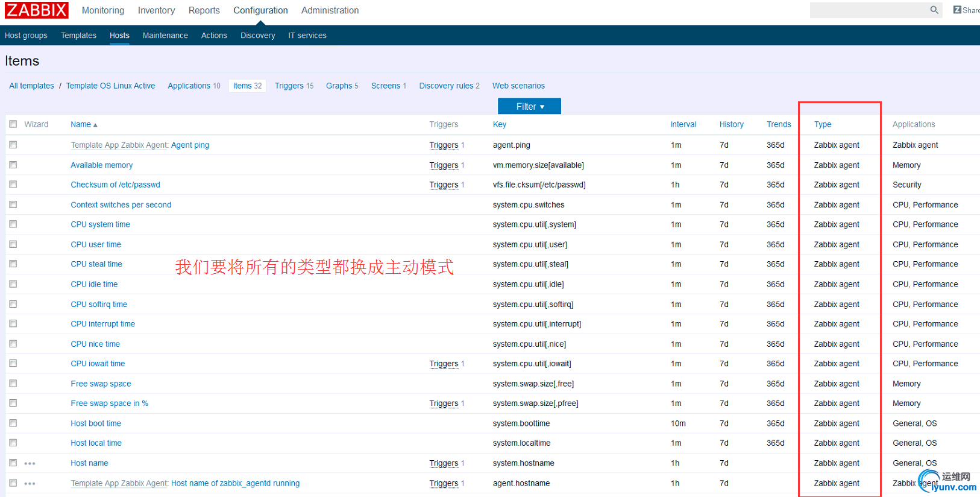Tick the Host boot time checkbox
Image resolution: width=980 pixels, height=497 pixels.
[x=13, y=423]
